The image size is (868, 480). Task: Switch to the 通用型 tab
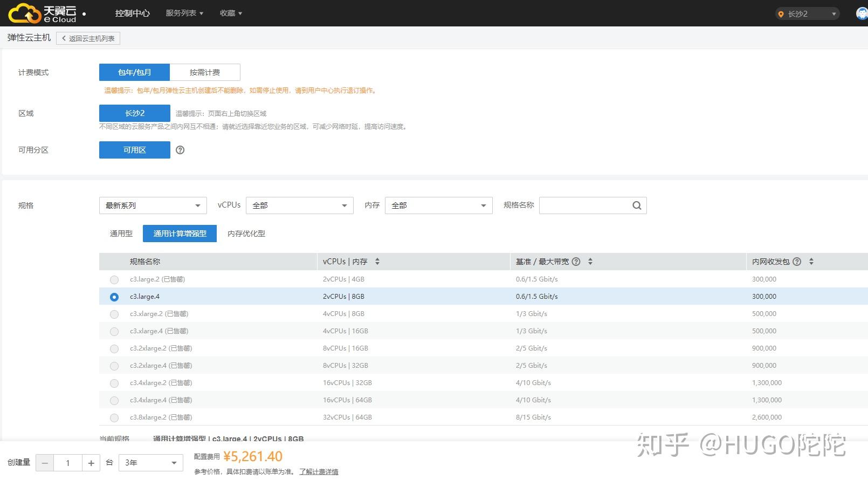pos(121,234)
